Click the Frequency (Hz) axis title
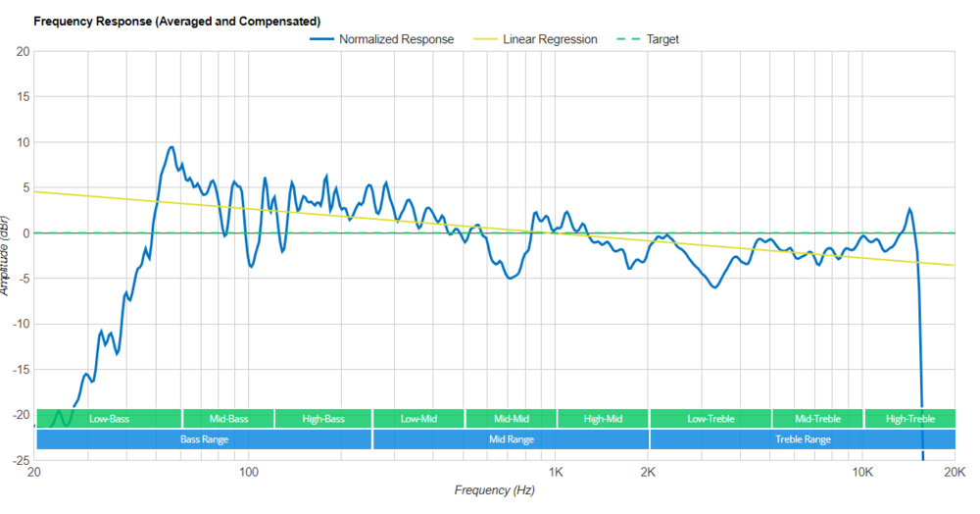Screen dimensions: 980x514 point(494,489)
